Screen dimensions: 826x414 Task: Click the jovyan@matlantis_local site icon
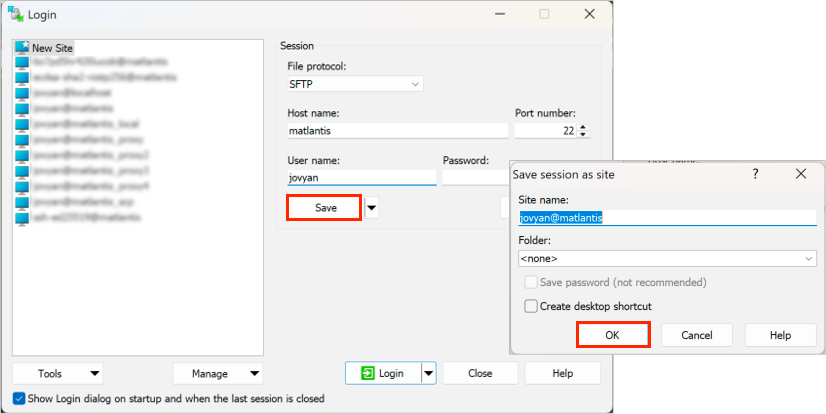pyautogui.click(x=22, y=123)
